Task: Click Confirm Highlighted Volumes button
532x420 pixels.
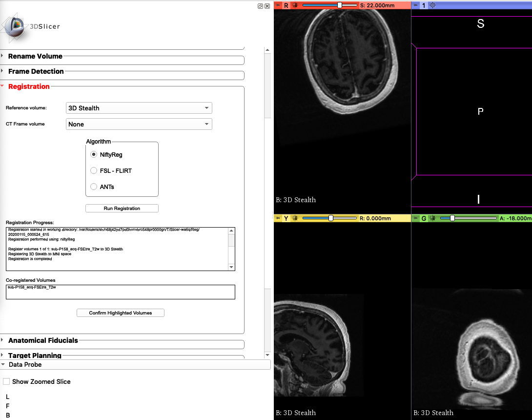Action: [121, 313]
